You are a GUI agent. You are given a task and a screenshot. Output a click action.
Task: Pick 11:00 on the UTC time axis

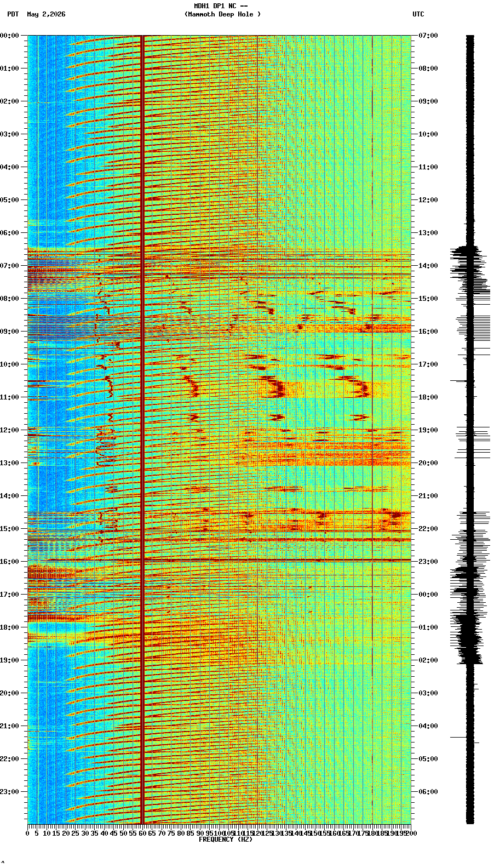coord(428,167)
